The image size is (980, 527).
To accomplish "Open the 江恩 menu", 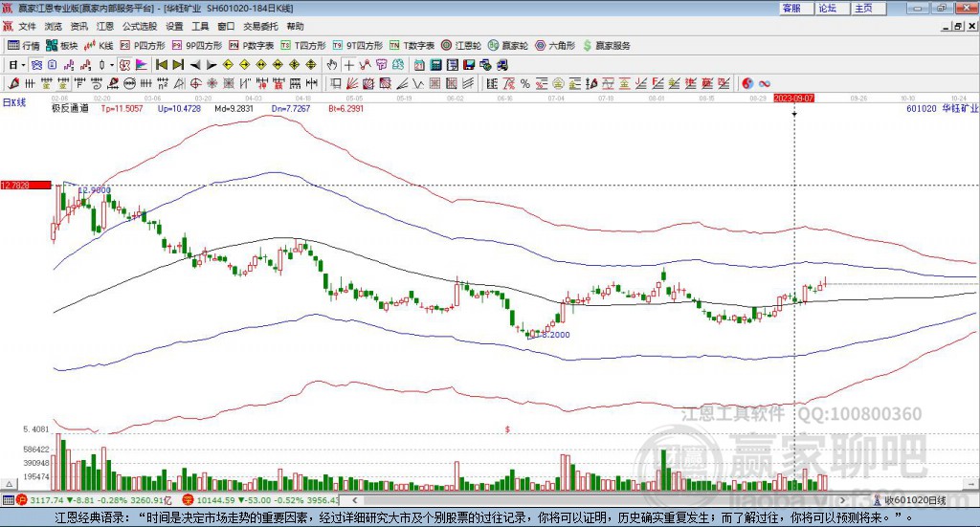I will click(x=104, y=27).
